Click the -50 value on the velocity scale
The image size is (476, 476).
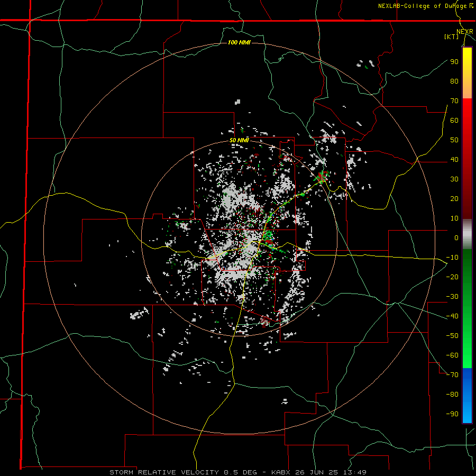click(452, 336)
